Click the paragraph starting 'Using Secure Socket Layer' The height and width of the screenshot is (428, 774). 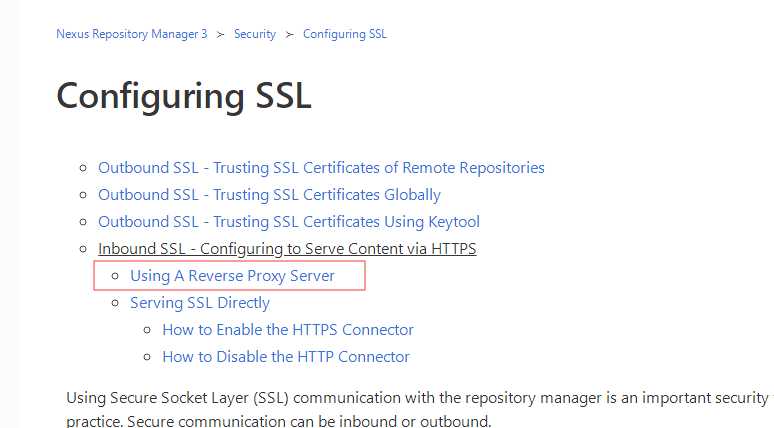point(418,410)
